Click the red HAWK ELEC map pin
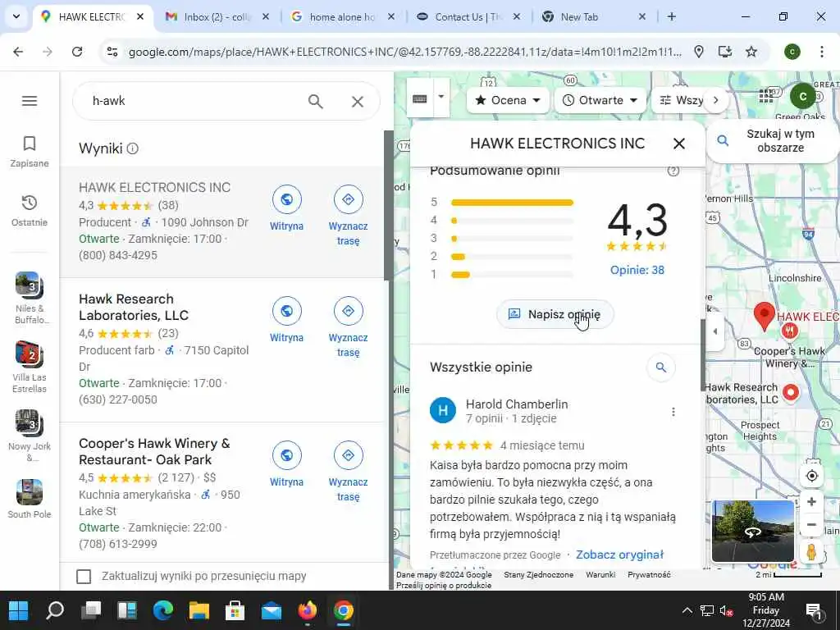Screen dimensions: 840x630 click(x=765, y=316)
